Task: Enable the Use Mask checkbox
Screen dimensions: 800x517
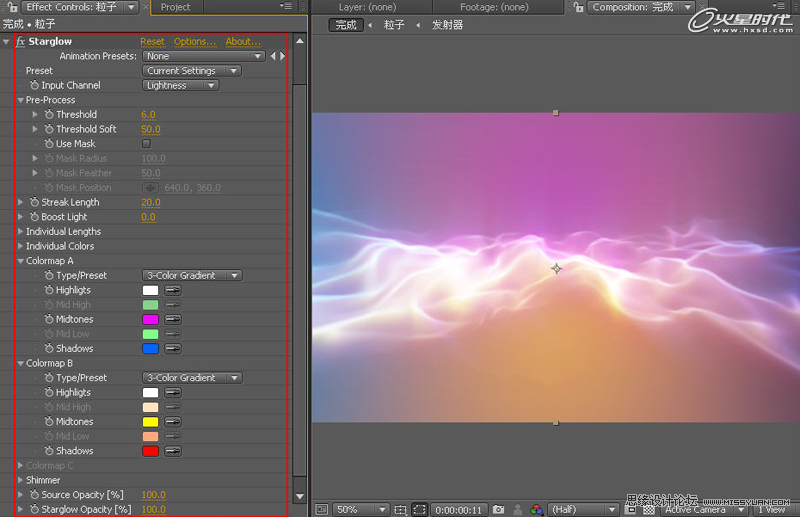Action: 146,144
